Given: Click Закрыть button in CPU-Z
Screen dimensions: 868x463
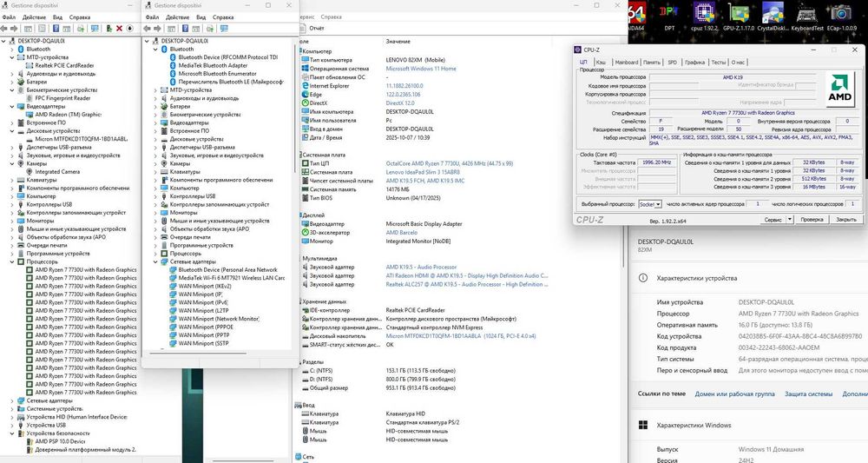Looking at the screenshot, I should 845,219.
